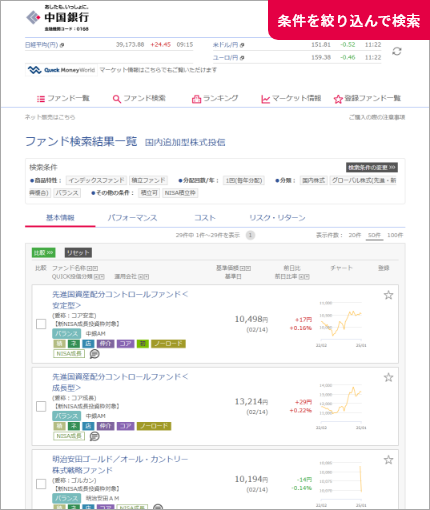The image size is (430, 510).
Task: Sort descending by 運用会社
Action: (x=146, y=277)
